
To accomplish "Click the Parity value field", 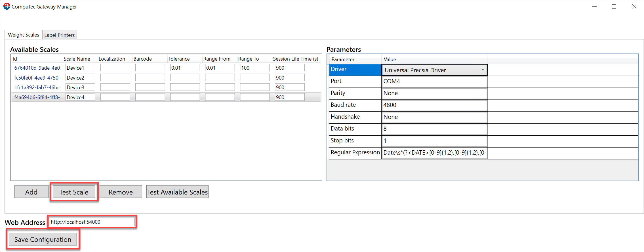I will point(434,93).
